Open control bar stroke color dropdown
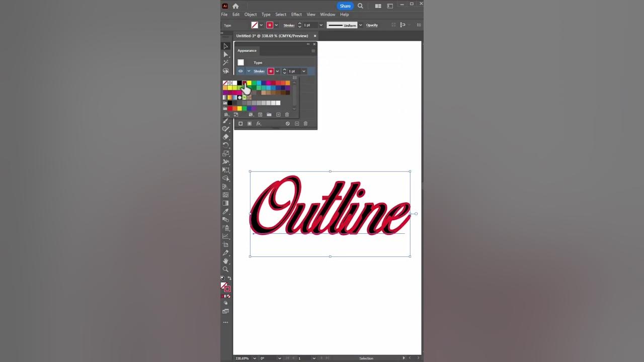This screenshot has width=644, height=362. [x=276, y=25]
